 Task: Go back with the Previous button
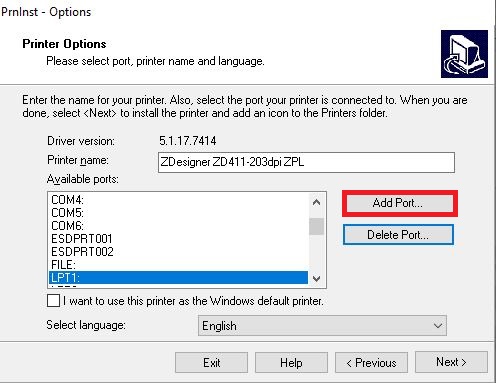click(x=371, y=362)
